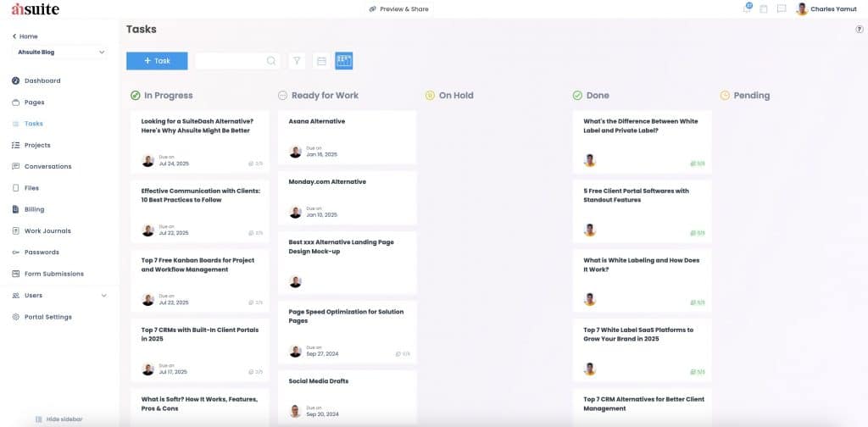Click the On Hold yellow status indicator
This screenshot has height=427, width=868.
430,96
